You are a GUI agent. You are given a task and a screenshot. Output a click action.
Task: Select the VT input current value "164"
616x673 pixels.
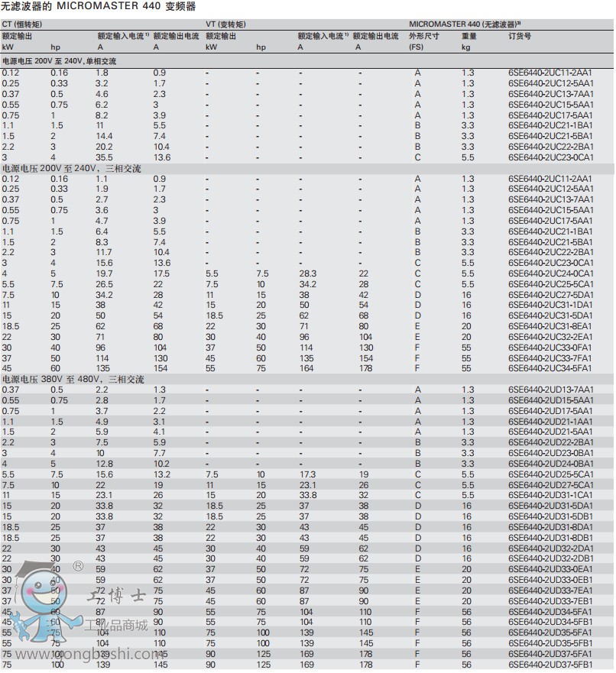pos(306,368)
